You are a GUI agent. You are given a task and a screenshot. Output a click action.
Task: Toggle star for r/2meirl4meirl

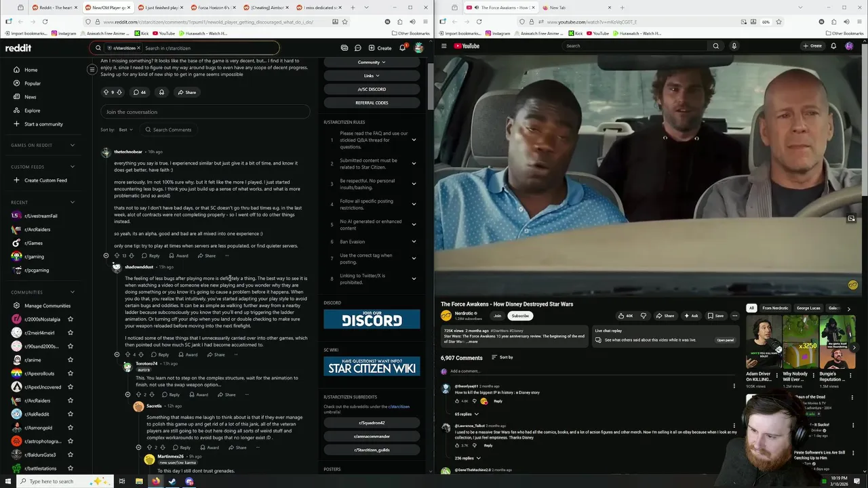(71, 333)
